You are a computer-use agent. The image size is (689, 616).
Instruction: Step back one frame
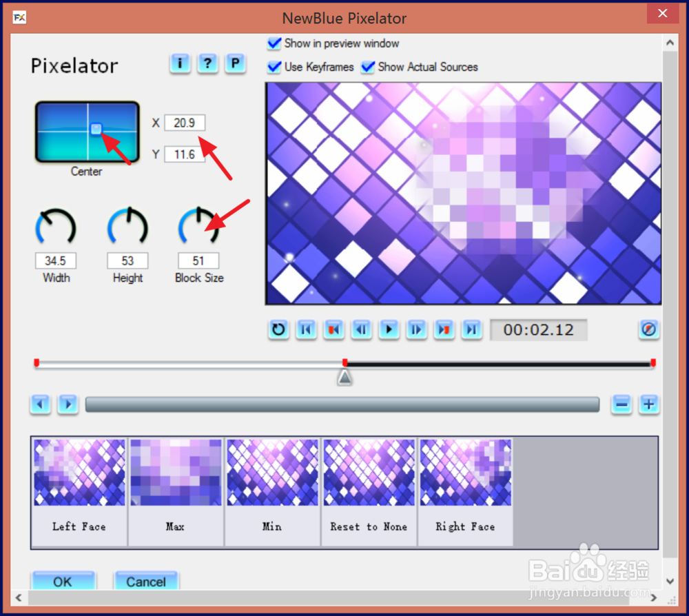point(361,329)
